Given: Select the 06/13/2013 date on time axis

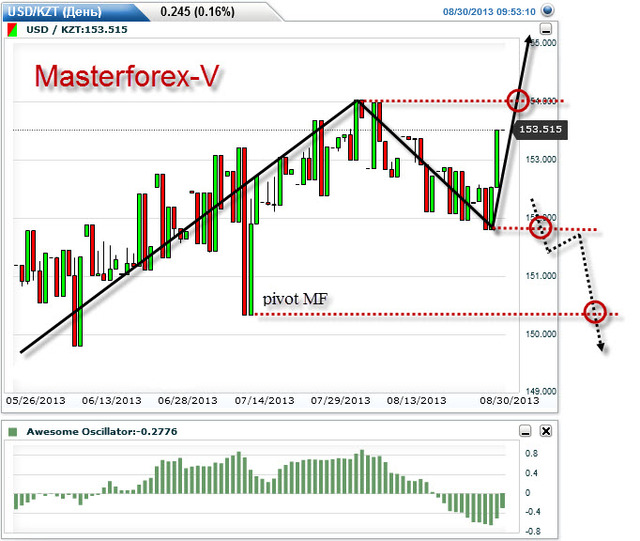Looking at the screenshot, I should tap(111, 400).
